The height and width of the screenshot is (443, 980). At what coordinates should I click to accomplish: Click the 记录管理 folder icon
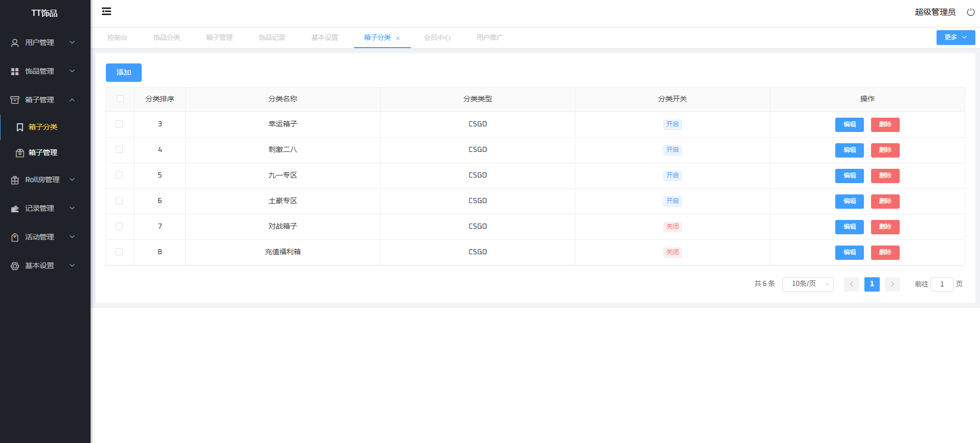point(15,209)
